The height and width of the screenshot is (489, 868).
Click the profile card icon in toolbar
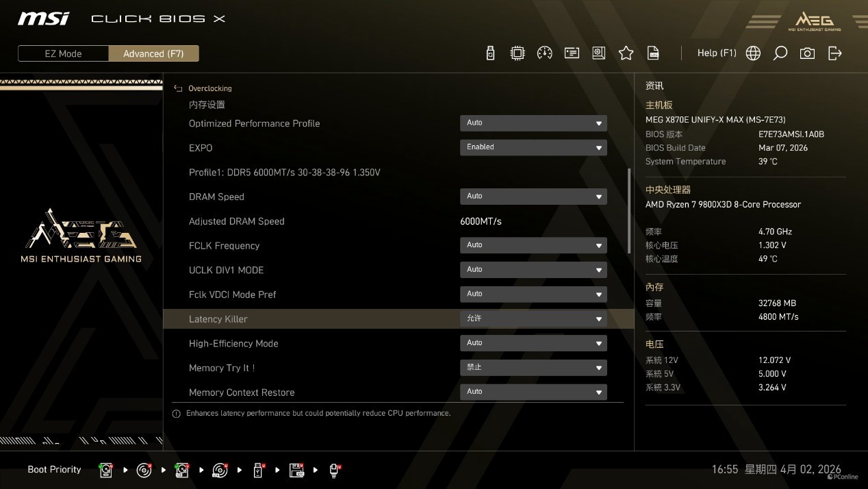point(572,53)
